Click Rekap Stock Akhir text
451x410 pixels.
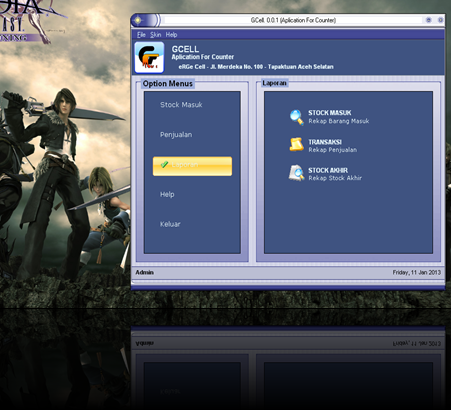click(x=335, y=178)
